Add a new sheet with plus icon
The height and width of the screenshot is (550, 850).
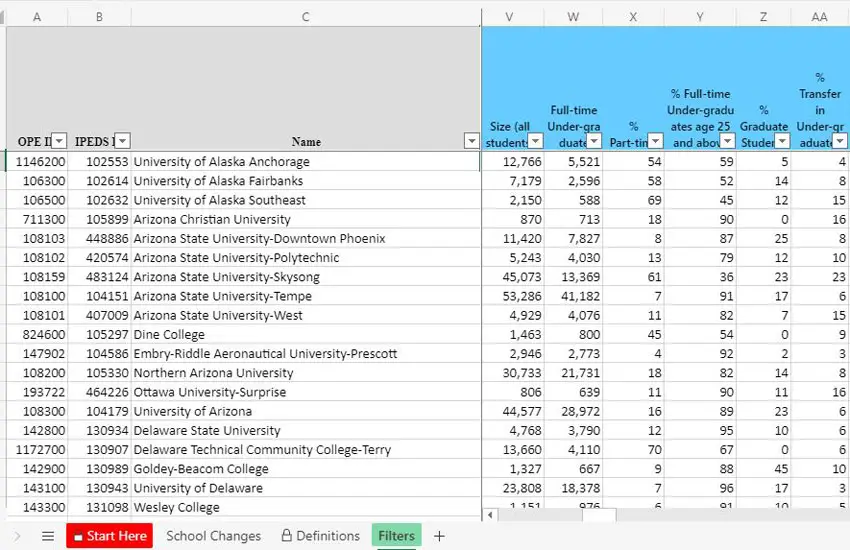click(x=439, y=536)
